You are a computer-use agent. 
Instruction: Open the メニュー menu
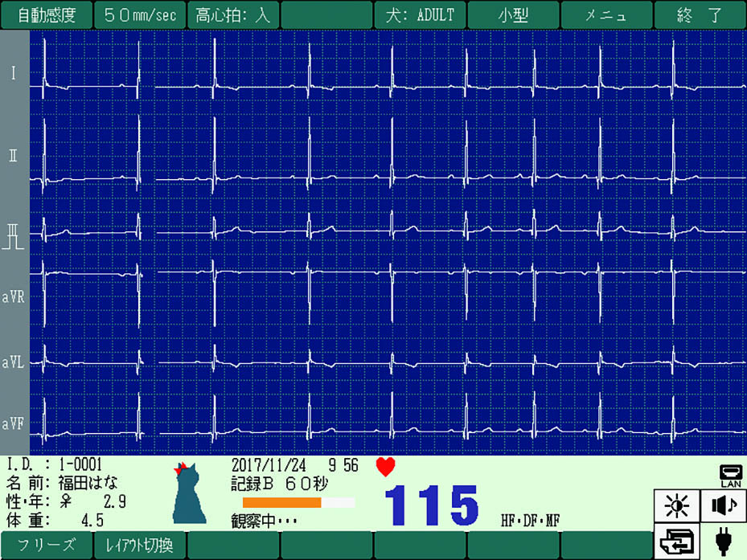[x=606, y=15]
